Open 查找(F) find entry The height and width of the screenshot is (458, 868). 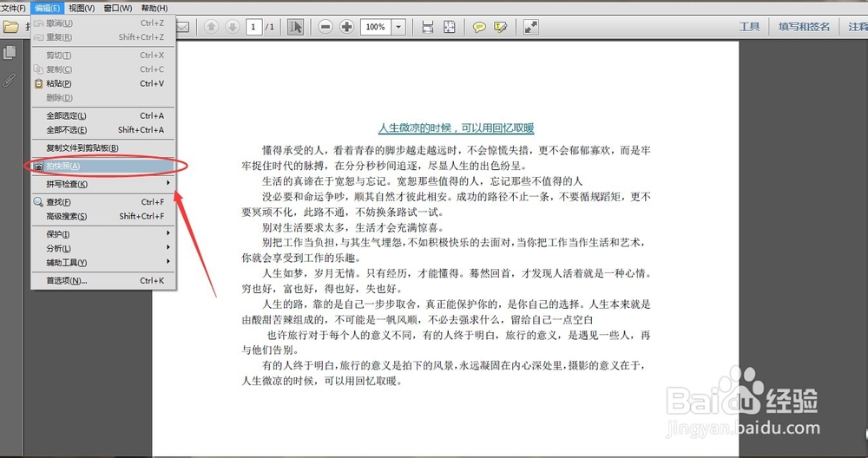pyautogui.click(x=103, y=202)
